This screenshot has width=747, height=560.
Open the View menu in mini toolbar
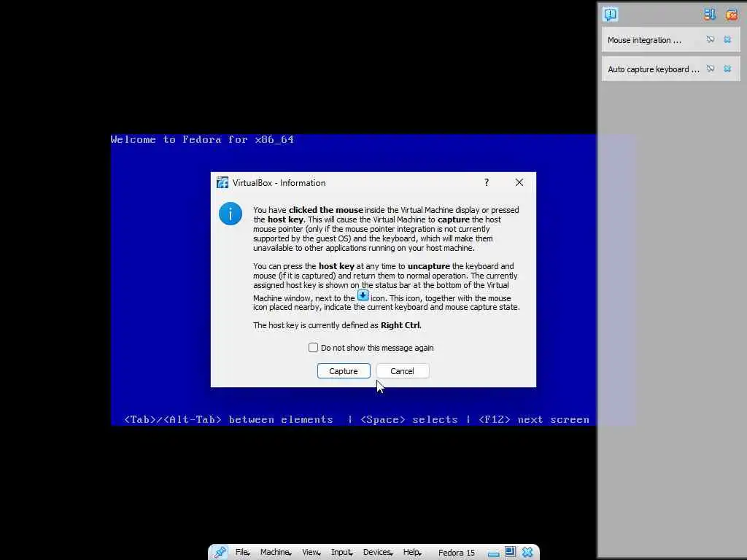311,553
